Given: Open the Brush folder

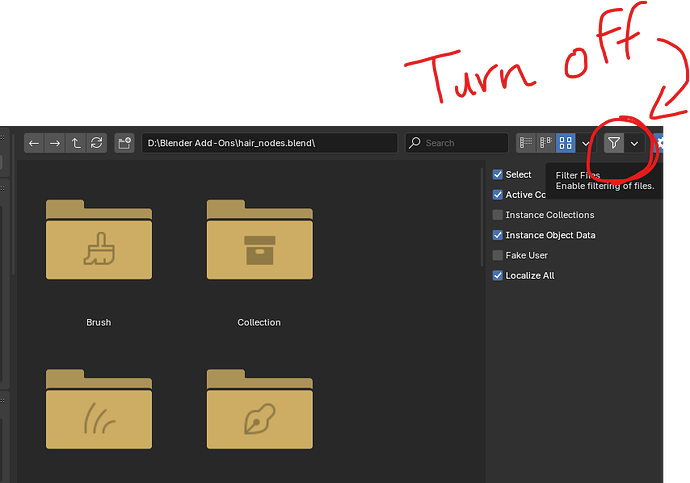Looking at the screenshot, I should (99, 240).
